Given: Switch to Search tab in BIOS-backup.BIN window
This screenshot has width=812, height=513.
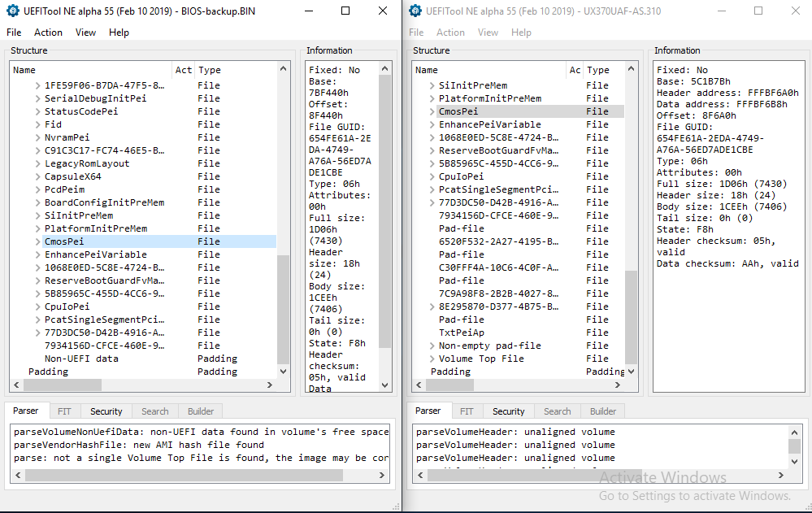Looking at the screenshot, I should pyautogui.click(x=154, y=411).
